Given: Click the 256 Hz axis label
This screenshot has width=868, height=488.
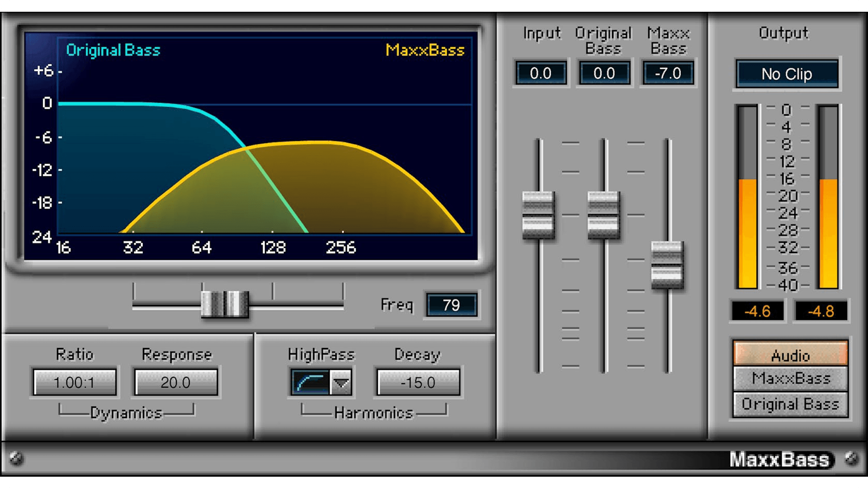Looking at the screenshot, I should pyautogui.click(x=341, y=248).
